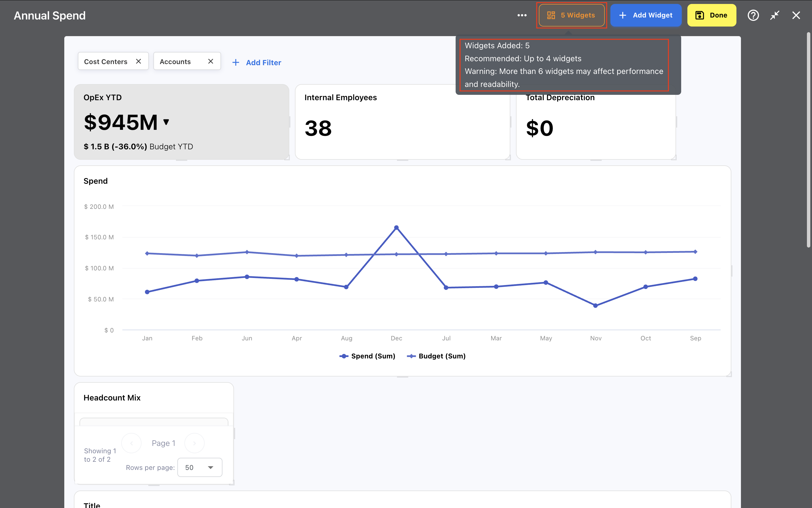Open the three-dot more options menu
The height and width of the screenshot is (508, 812).
tap(522, 15)
